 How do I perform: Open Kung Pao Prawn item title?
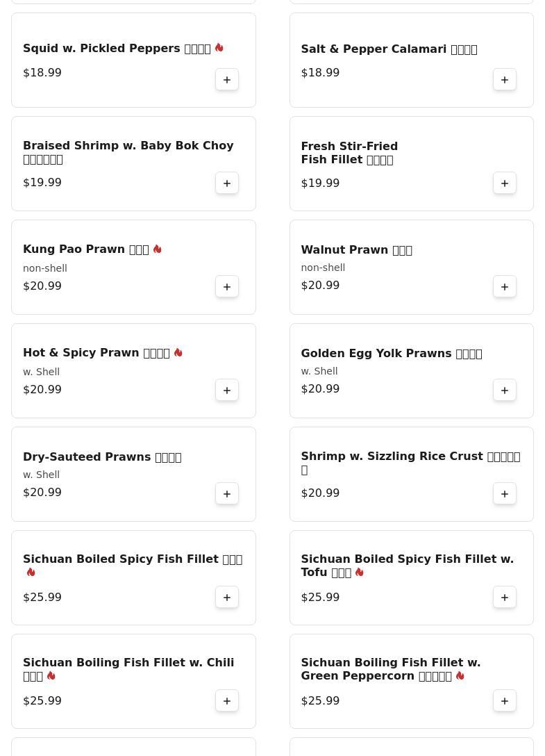pyautogui.click(x=85, y=249)
